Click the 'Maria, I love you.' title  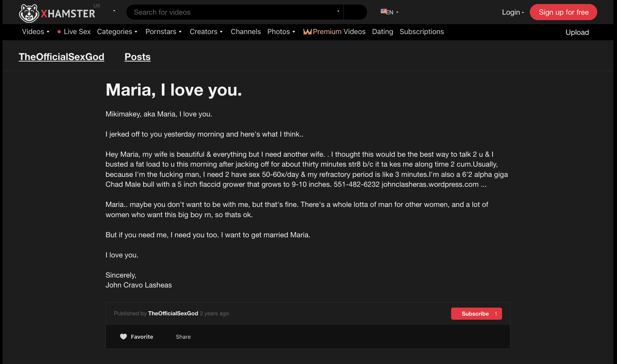174,90
